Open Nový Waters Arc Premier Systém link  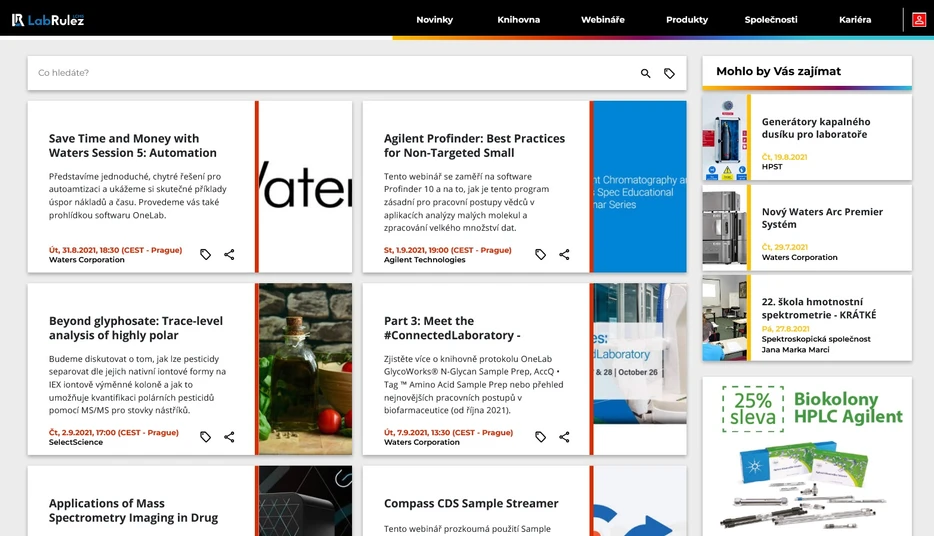click(x=822, y=218)
